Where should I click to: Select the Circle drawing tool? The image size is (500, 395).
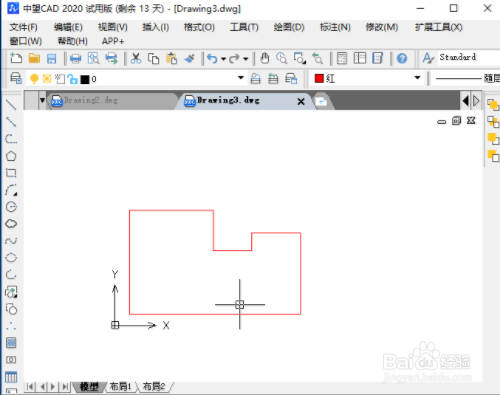point(11,207)
